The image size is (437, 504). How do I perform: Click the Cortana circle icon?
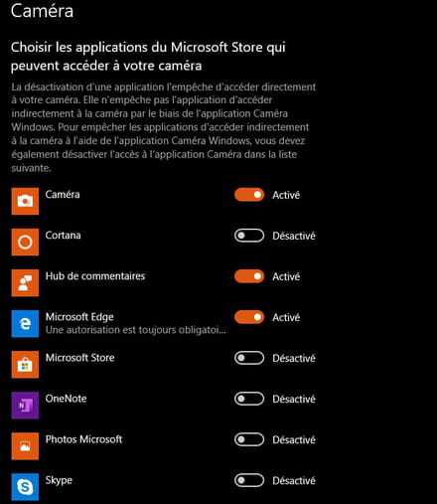25,242
